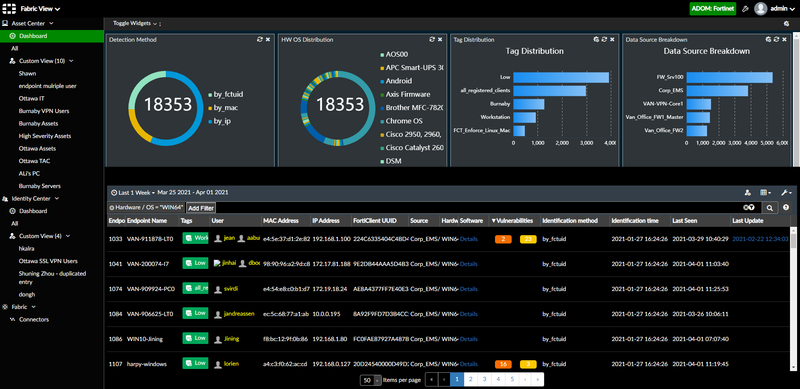Open the wrench tools dropdown above table
Image resolution: width=800 pixels, height=389 pixels.
(786, 192)
